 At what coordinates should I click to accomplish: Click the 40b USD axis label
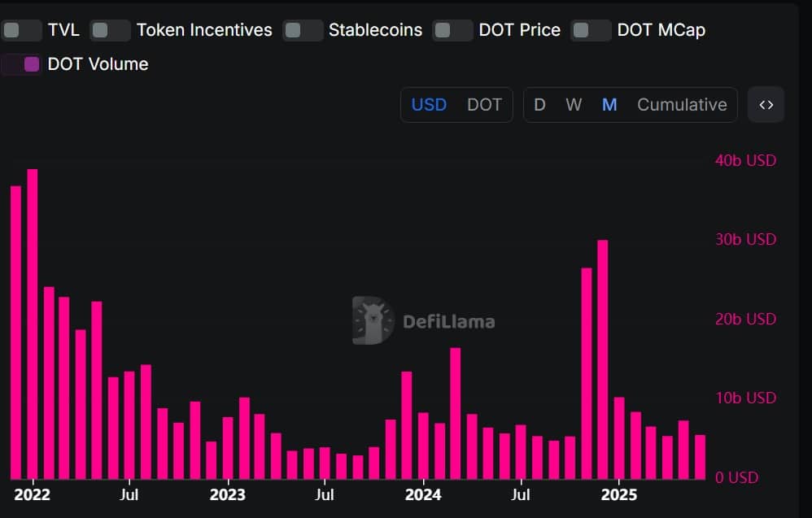[744, 160]
